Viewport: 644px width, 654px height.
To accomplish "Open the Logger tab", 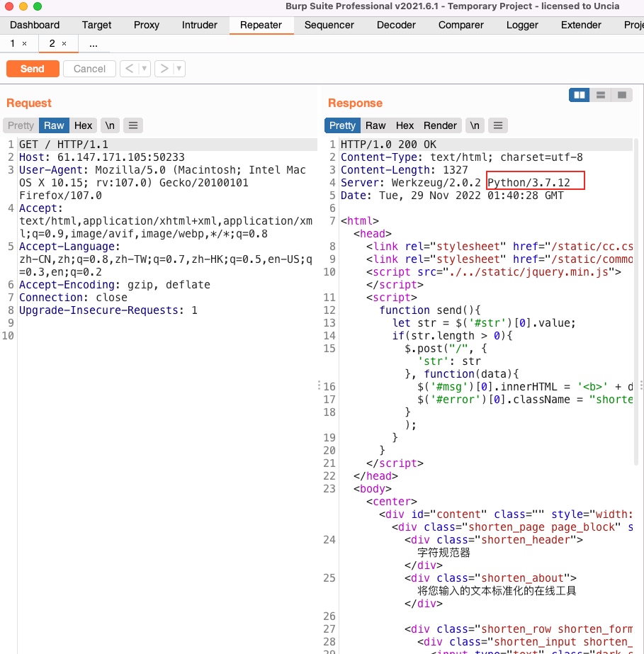I will tap(522, 25).
